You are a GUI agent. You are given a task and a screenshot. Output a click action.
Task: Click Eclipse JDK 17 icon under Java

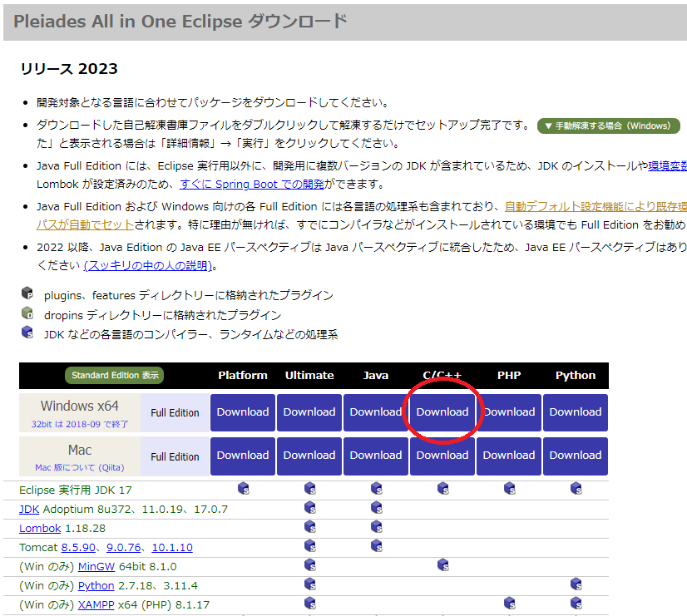377,489
